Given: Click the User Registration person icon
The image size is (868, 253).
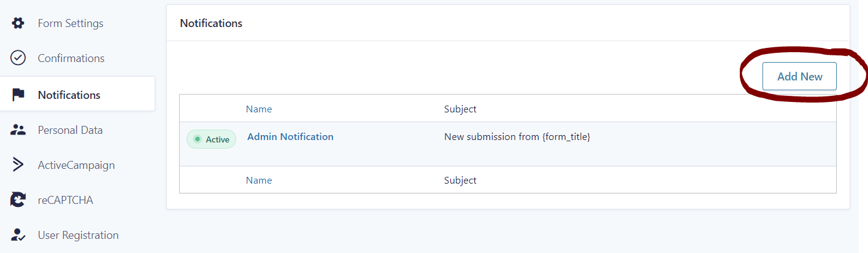Looking at the screenshot, I should pos(18,235).
